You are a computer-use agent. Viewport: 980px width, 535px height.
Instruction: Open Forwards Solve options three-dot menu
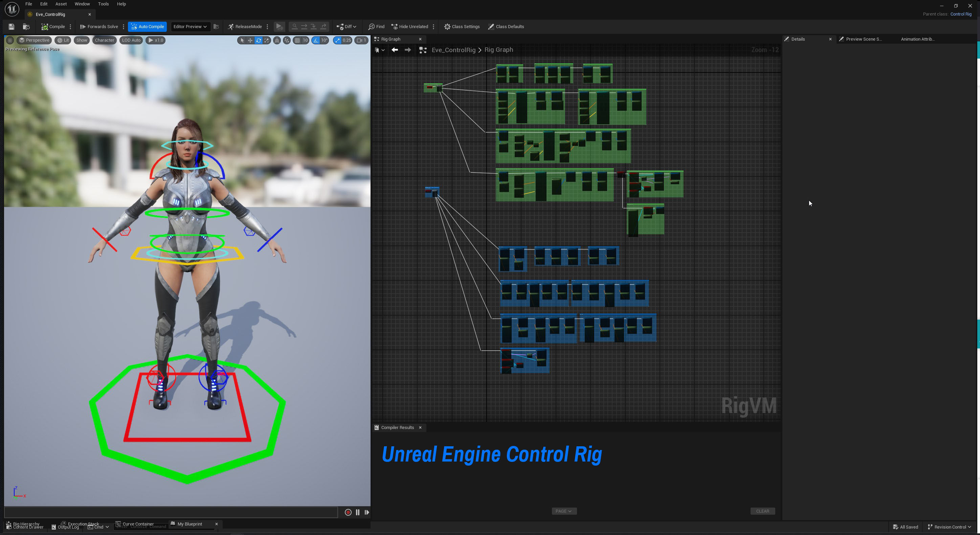123,27
